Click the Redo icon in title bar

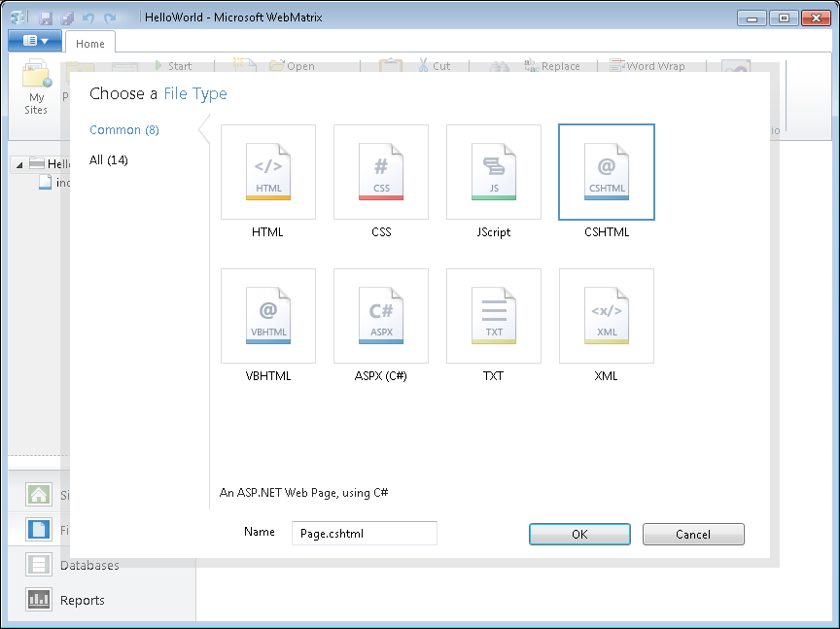click(x=110, y=18)
